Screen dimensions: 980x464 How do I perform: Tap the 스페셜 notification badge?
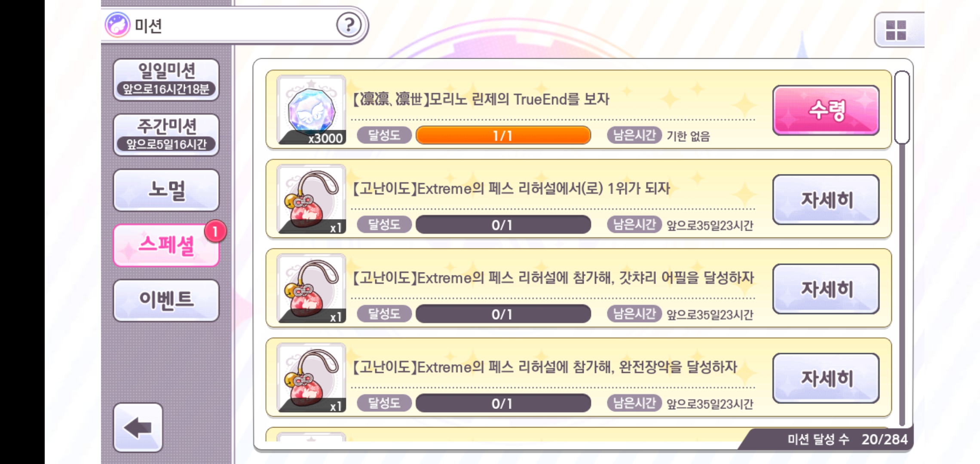(x=215, y=232)
